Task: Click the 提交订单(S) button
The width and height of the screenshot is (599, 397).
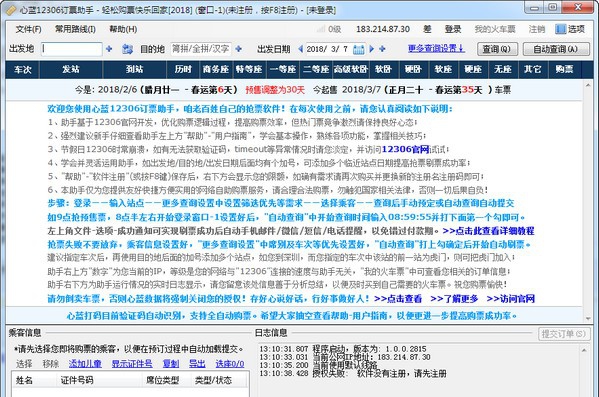Action: tap(564, 334)
